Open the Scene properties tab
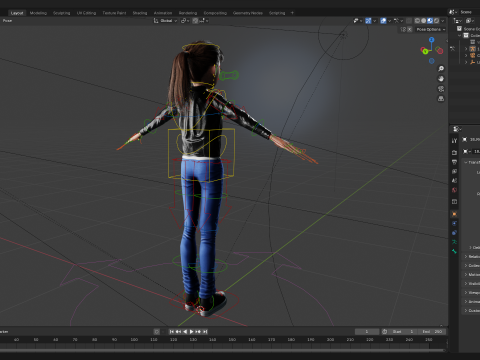This screenshot has height=360, width=480. click(x=454, y=181)
